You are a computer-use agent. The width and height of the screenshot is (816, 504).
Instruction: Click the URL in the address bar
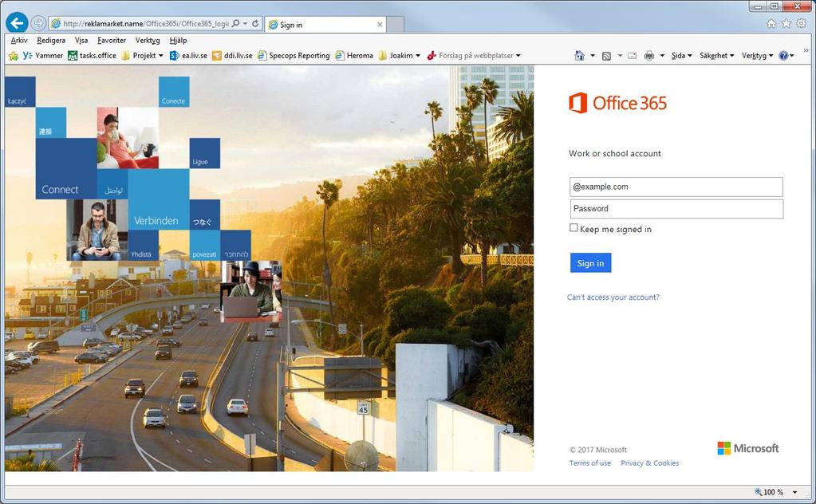point(145,23)
